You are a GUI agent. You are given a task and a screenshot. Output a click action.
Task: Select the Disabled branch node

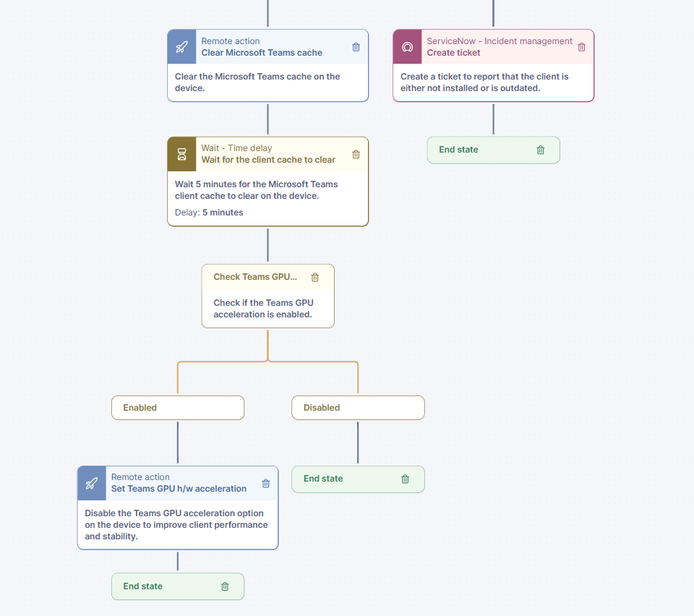pos(358,408)
